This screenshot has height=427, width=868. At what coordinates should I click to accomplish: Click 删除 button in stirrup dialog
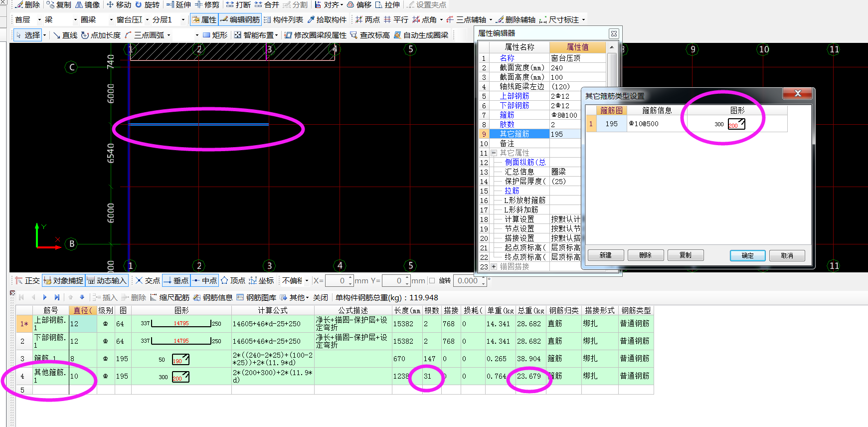point(646,255)
